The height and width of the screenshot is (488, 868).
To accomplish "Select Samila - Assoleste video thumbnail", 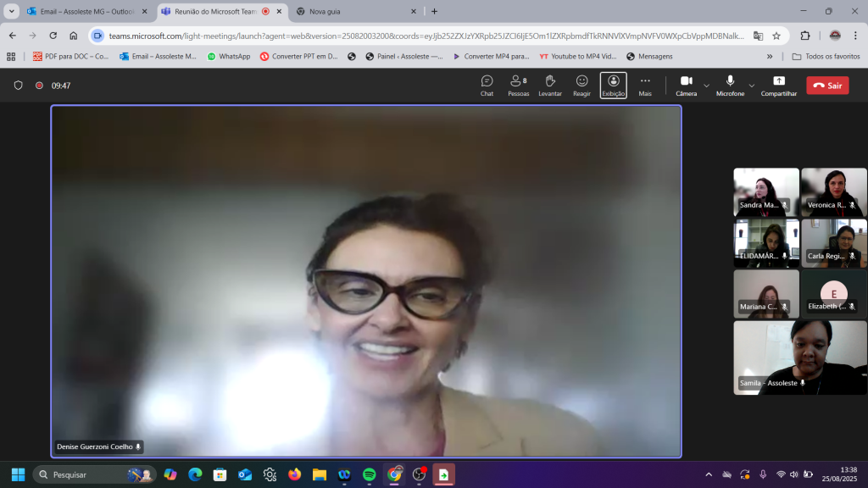I will click(x=799, y=357).
